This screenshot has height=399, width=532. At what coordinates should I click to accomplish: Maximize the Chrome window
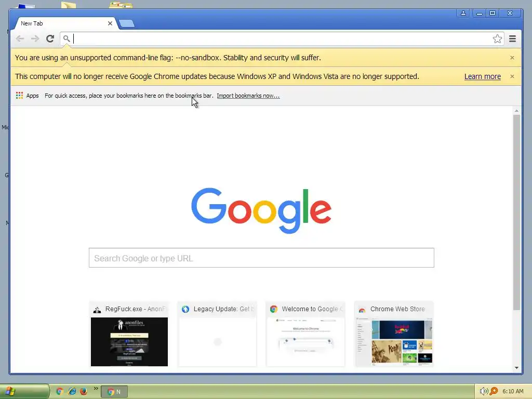tap(493, 13)
